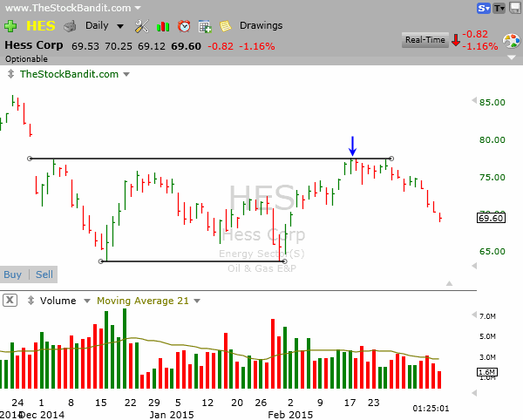Viewport: 523px width, 420px height.
Task: Open the Drawings menu
Action: point(261,25)
